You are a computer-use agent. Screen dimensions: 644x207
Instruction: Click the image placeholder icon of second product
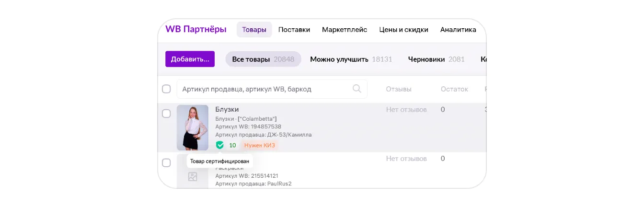193,177
